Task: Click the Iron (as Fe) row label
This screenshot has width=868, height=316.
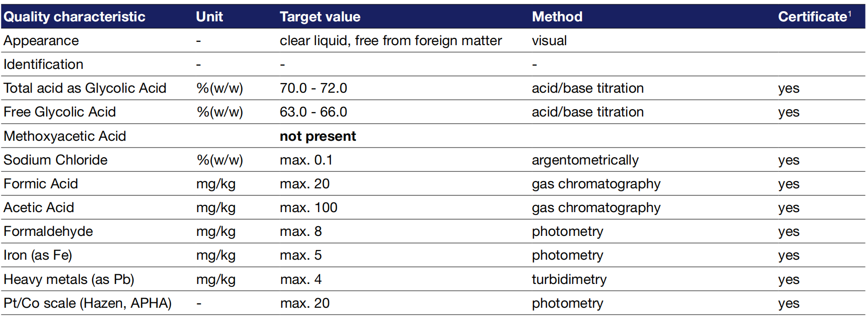Action: (37, 255)
